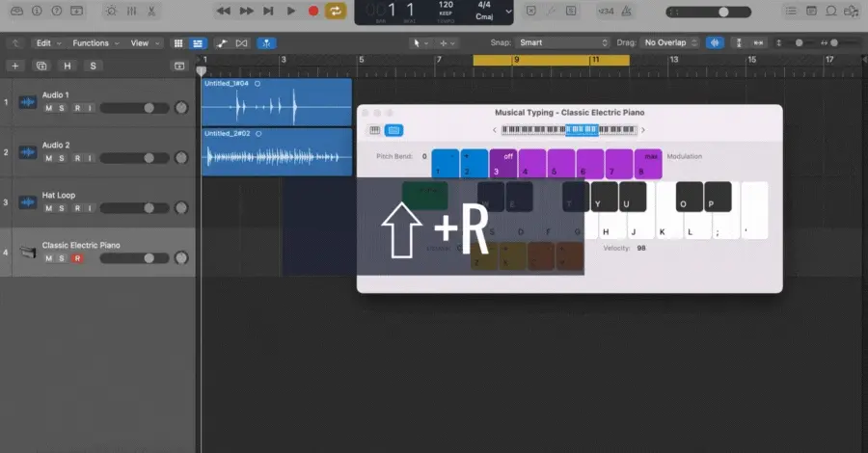Rewind the transport
868x453 pixels.
(223, 11)
